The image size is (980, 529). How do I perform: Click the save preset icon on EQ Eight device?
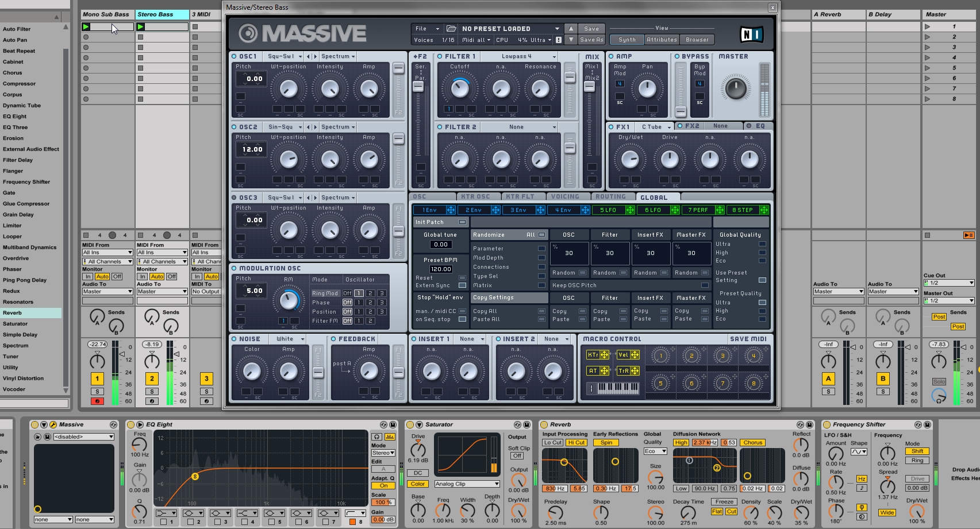(393, 424)
